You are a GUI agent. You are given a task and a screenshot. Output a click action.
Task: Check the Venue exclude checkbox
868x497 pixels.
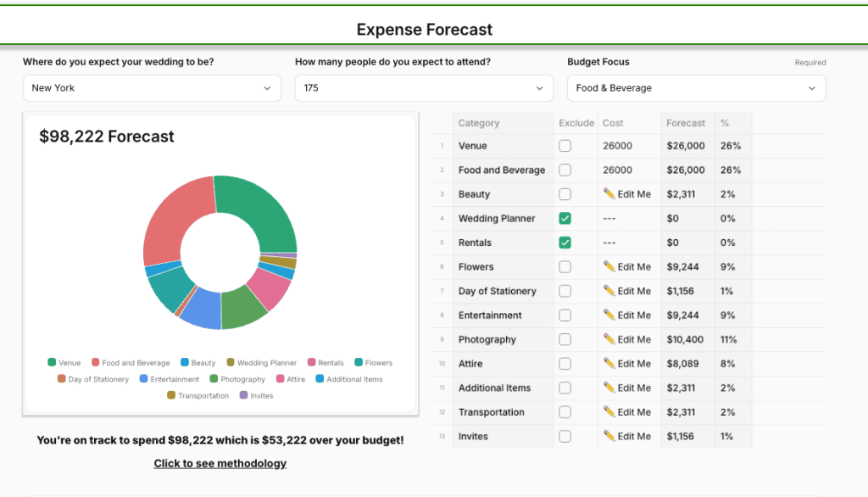565,146
